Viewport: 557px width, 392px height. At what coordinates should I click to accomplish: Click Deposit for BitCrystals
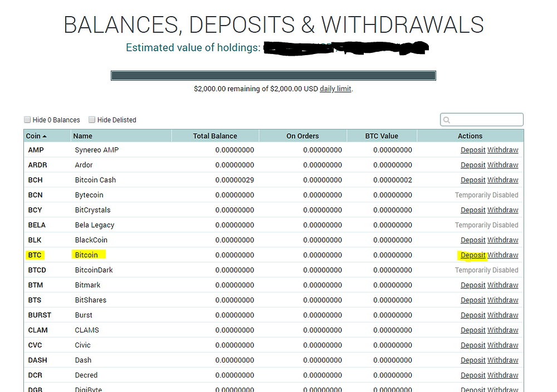pyautogui.click(x=473, y=210)
